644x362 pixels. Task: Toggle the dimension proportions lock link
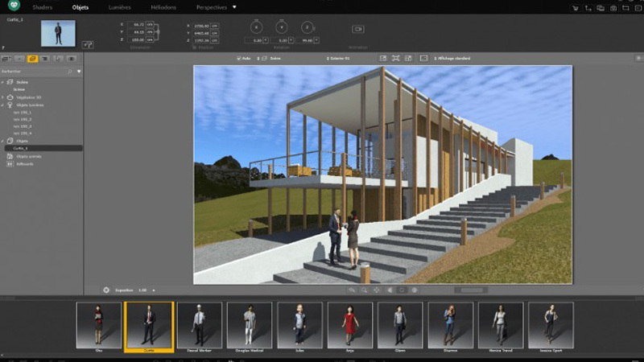coord(158,32)
